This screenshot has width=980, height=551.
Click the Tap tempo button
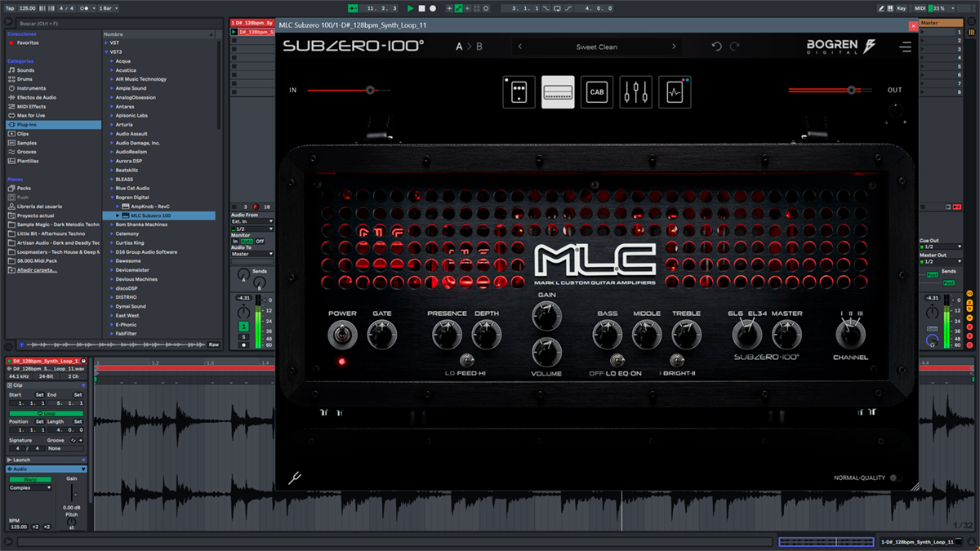[x=10, y=8]
